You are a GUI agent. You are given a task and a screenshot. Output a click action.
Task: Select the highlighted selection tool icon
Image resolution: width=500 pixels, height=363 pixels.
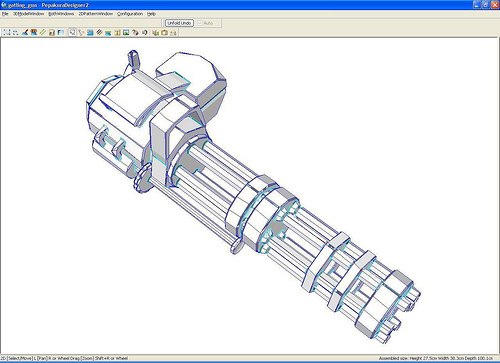72,32
